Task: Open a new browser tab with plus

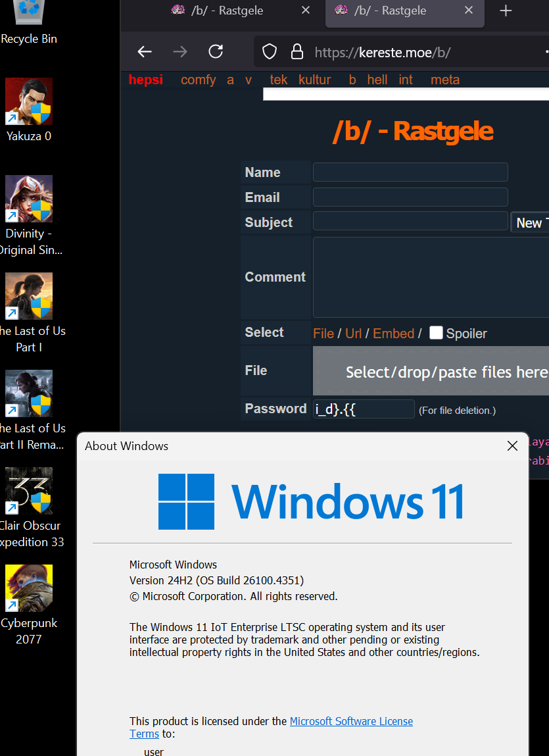Action: coord(506,11)
